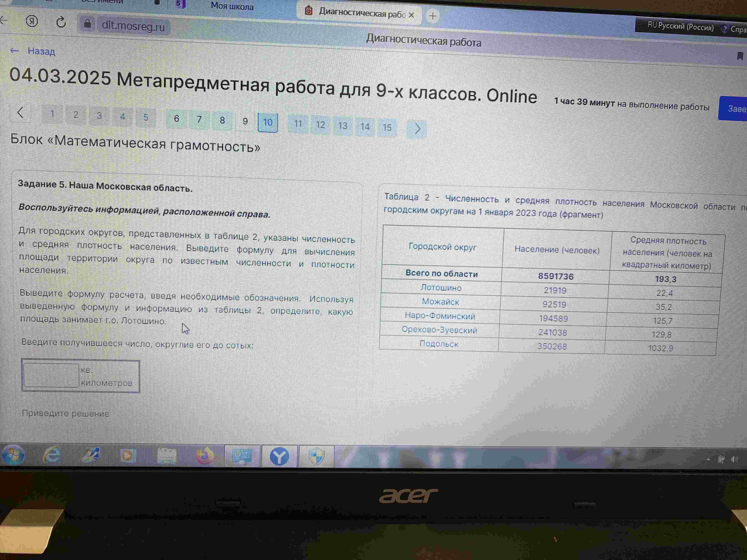Reload the page with refresh icon
Viewport: 747px width, 560px height.
click(x=61, y=22)
